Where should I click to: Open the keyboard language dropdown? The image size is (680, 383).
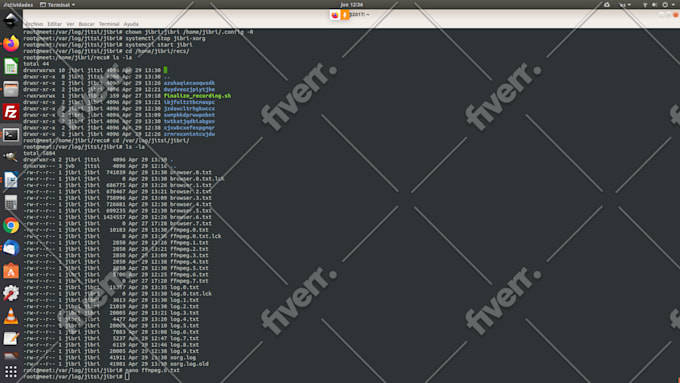tap(625, 5)
